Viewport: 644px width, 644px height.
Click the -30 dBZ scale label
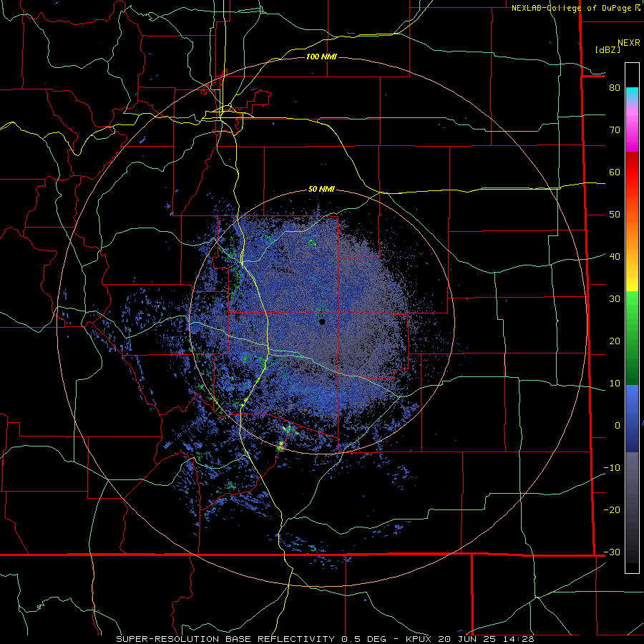(x=612, y=552)
